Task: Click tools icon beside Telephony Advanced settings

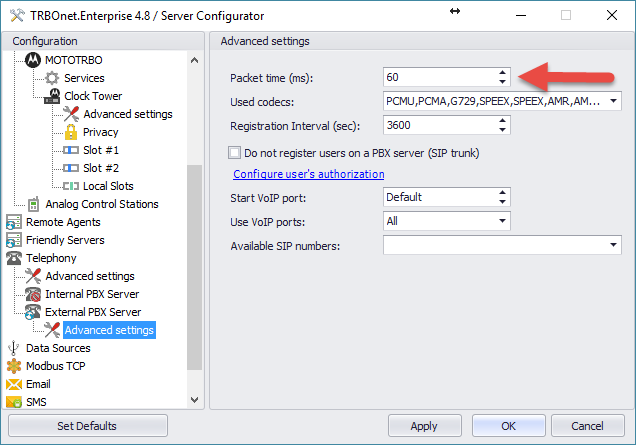Action: pos(33,276)
